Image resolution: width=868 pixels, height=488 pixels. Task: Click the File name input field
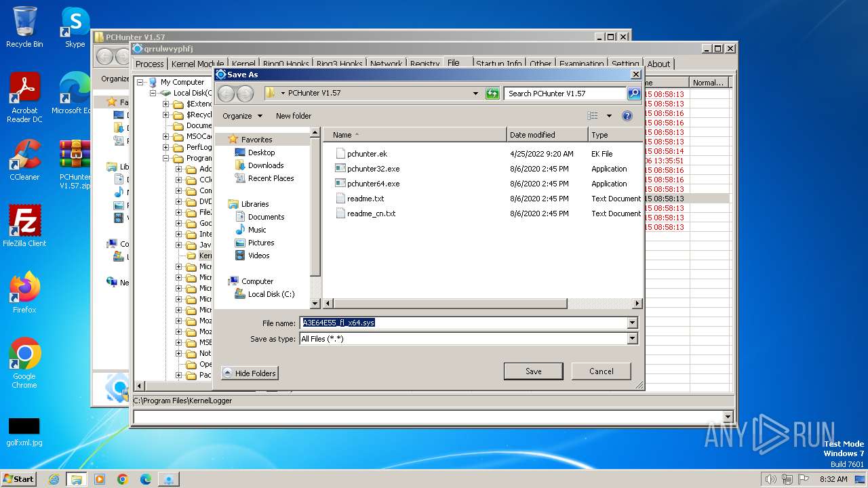[x=463, y=323]
